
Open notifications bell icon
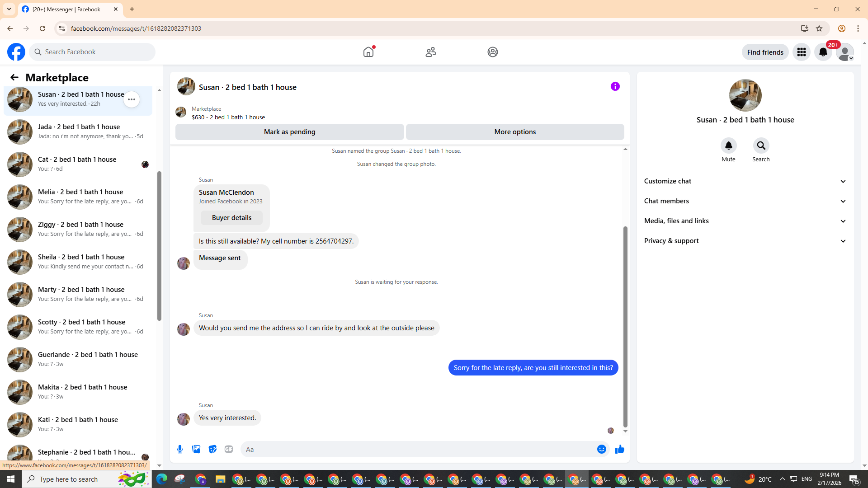click(823, 52)
